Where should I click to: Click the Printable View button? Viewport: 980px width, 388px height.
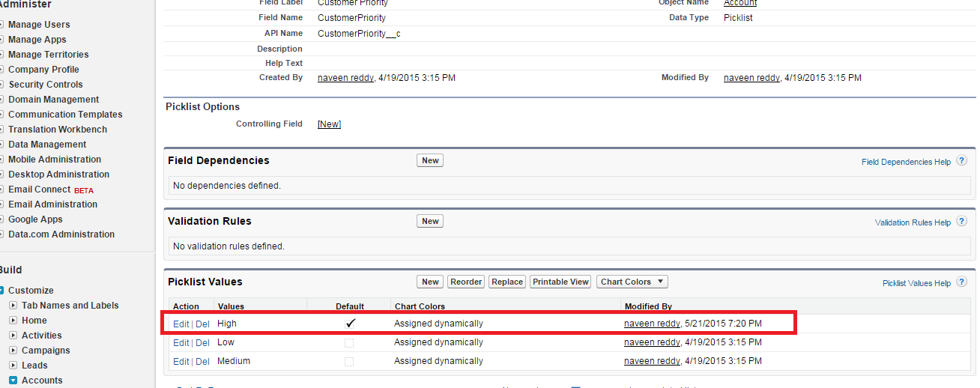[x=560, y=282]
